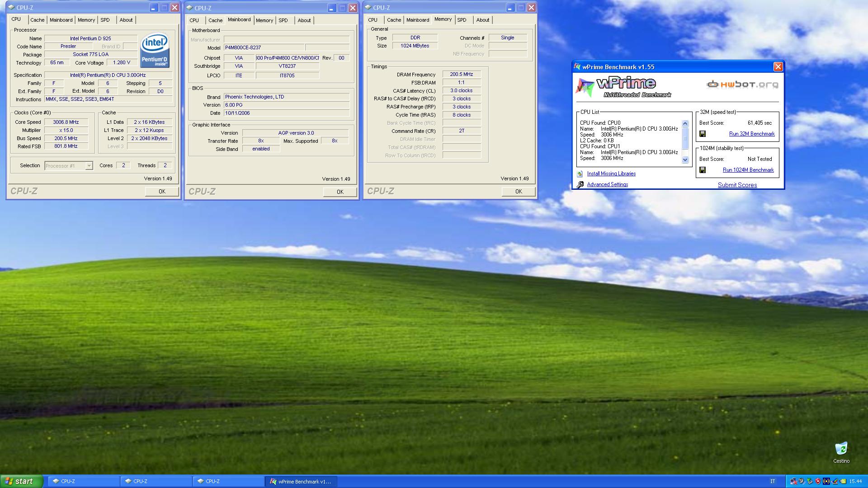The height and width of the screenshot is (488, 868).
Task: Open the hwbot.org logo link
Action: point(743,84)
